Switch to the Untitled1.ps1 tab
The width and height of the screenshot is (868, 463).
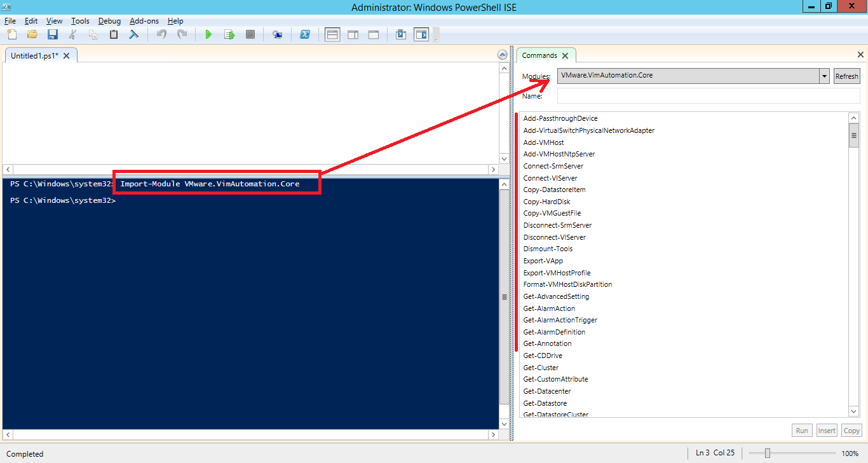(x=35, y=55)
